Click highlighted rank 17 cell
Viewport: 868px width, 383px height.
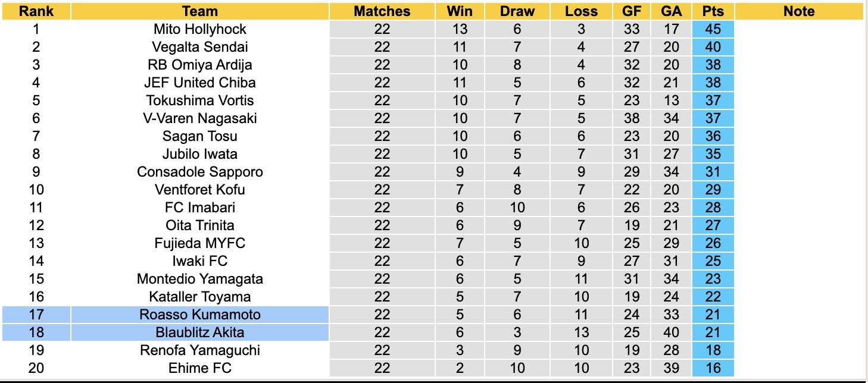click(36, 315)
